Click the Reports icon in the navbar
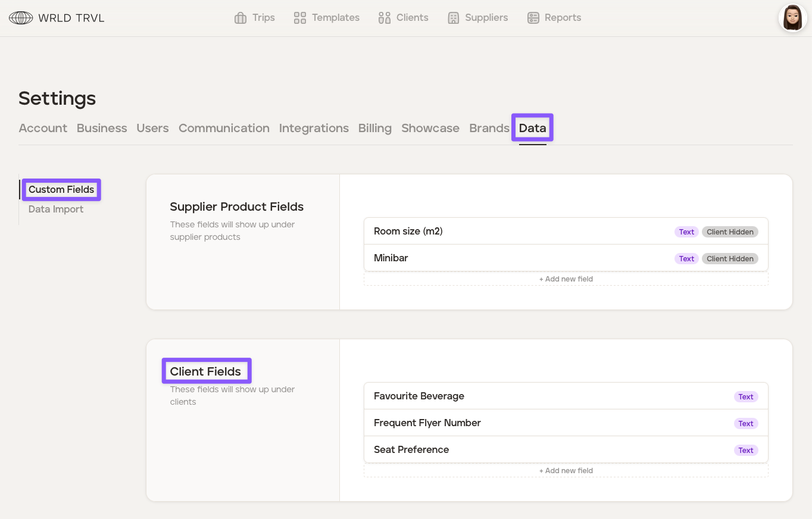The height and width of the screenshot is (519, 812). [x=533, y=18]
